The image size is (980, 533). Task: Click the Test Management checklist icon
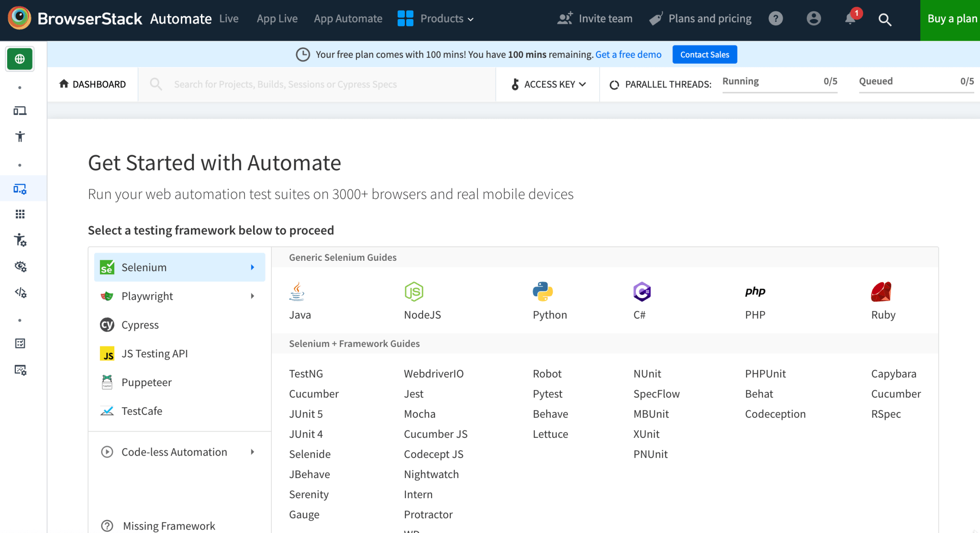point(20,343)
